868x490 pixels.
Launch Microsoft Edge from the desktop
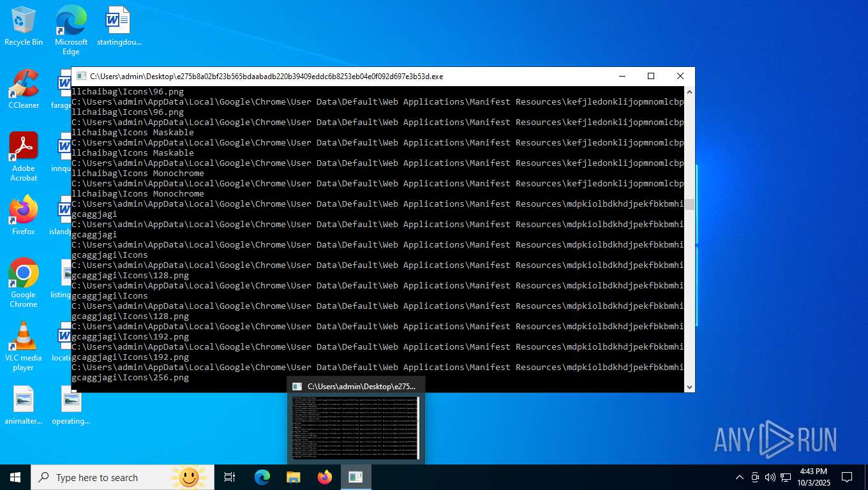[x=71, y=30]
